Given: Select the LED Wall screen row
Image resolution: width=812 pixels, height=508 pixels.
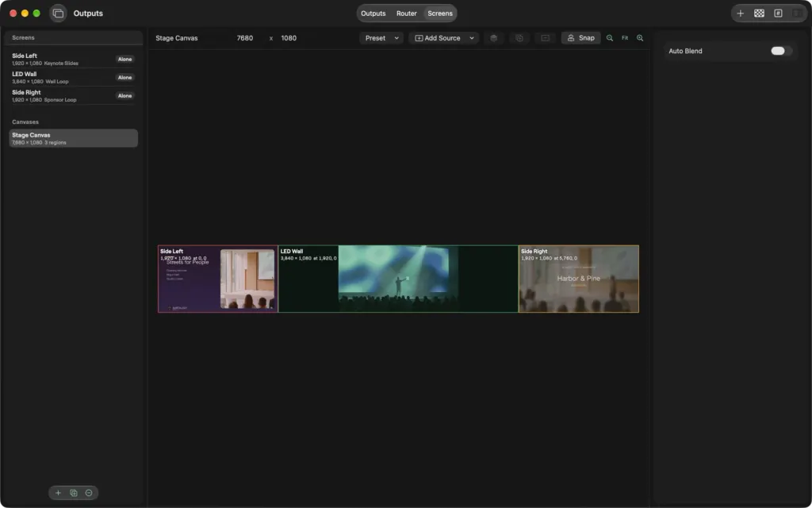Looking at the screenshot, I should tap(73, 77).
